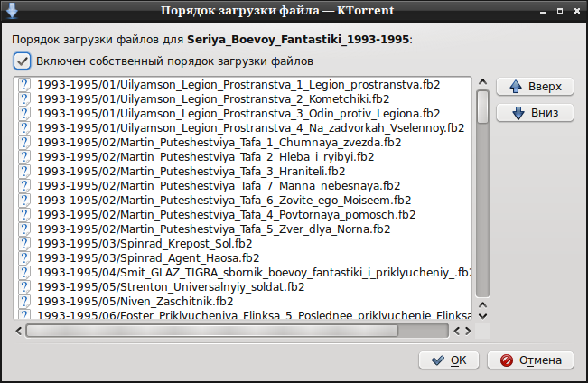Click the KTorrent download arrow icon in title bar
Screen dimensions: 588x383
pyautogui.click(x=12, y=10)
